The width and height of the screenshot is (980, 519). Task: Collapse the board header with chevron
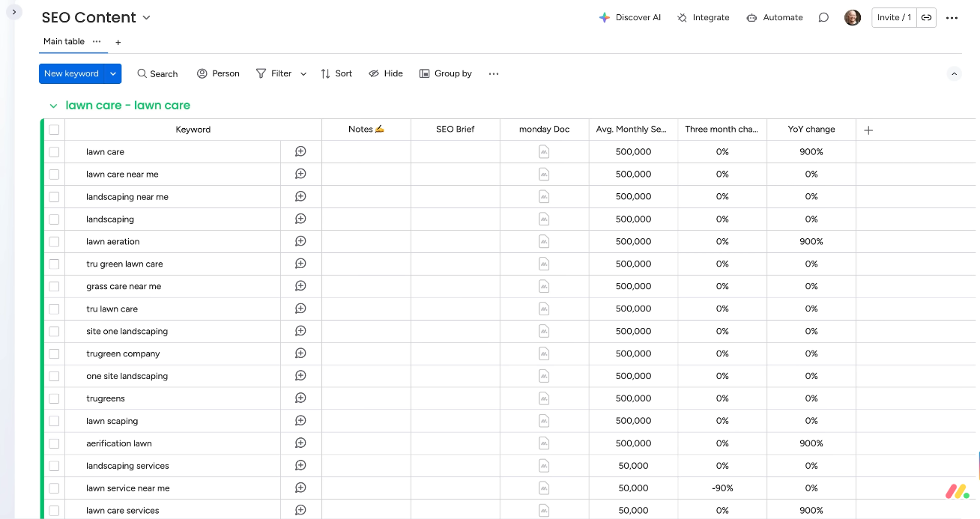pos(954,73)
